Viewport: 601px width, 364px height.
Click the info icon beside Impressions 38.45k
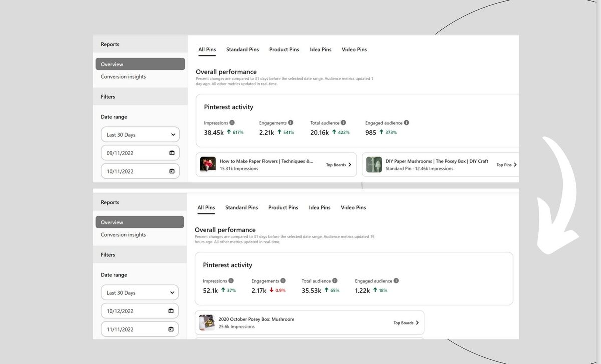[232, 123]
